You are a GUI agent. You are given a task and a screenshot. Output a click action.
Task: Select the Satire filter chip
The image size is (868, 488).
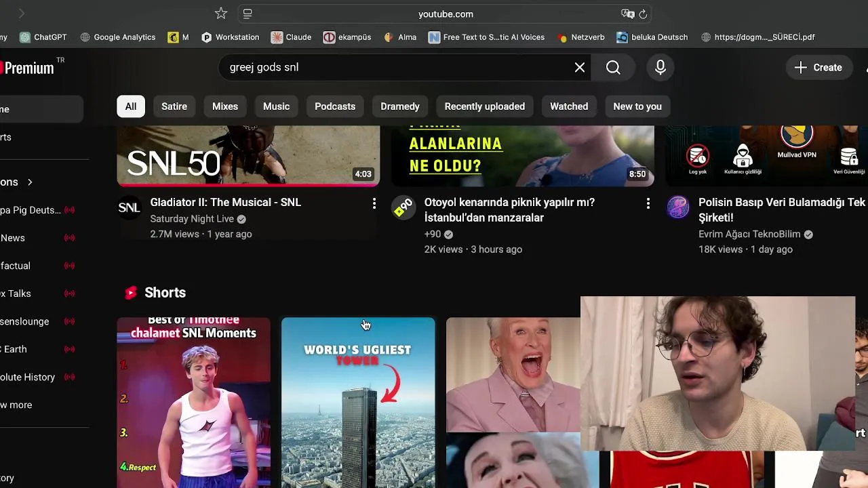click(174, 106)
